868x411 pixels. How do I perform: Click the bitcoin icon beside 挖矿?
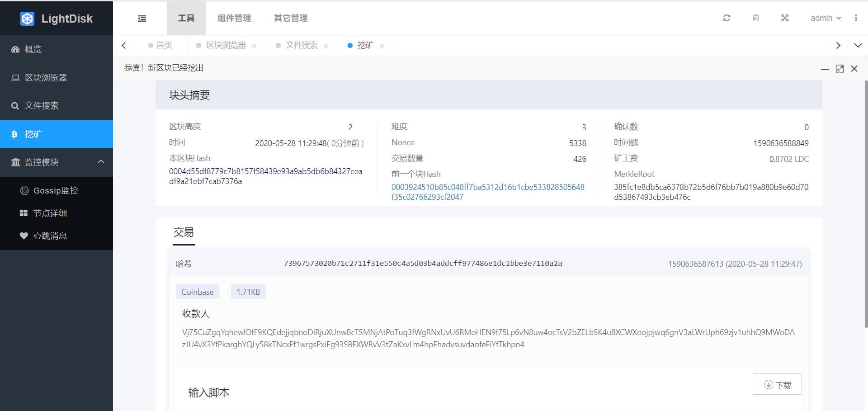click(x=14, y=134)
